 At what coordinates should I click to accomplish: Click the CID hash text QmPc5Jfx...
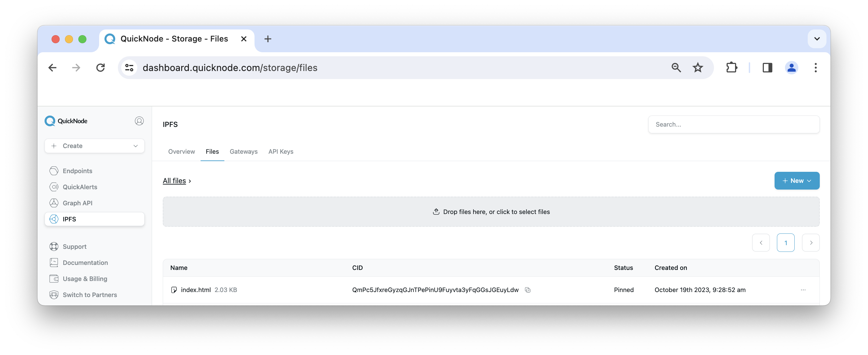435,290
